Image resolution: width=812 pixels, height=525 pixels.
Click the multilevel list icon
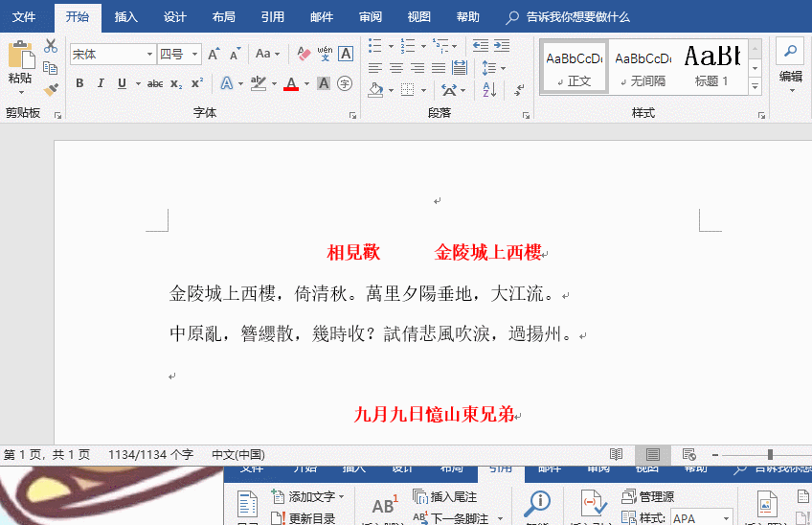pos(440,46)
